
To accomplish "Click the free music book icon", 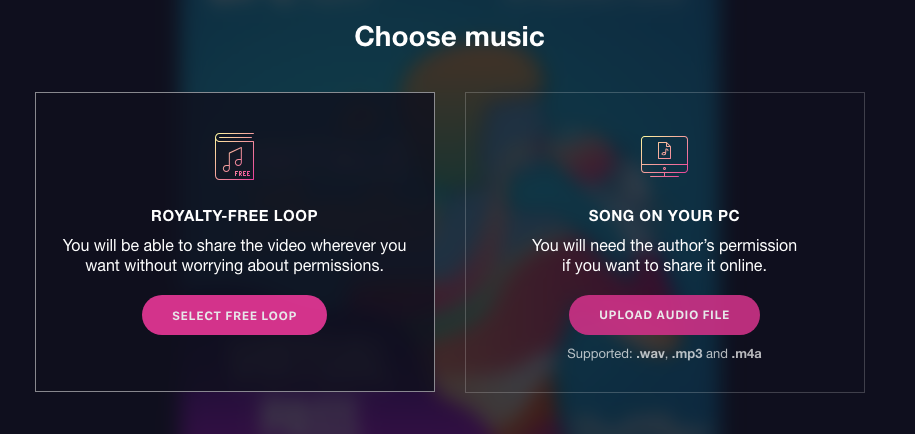I will [234, 156].
